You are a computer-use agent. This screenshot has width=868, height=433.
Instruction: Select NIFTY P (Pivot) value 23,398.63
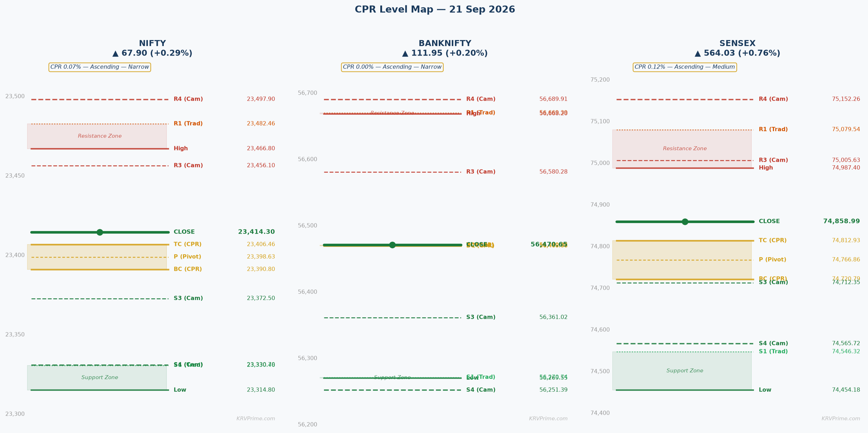(x=261, y=257)
